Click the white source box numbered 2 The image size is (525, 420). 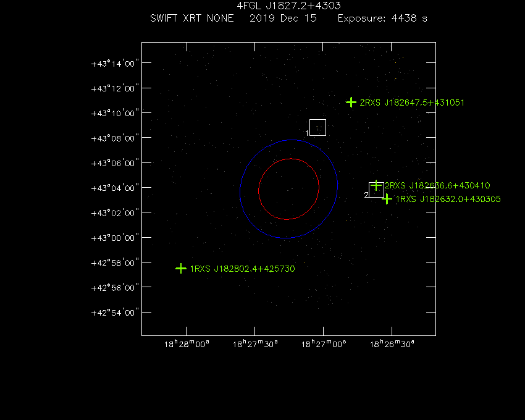(x=376, y=190)
